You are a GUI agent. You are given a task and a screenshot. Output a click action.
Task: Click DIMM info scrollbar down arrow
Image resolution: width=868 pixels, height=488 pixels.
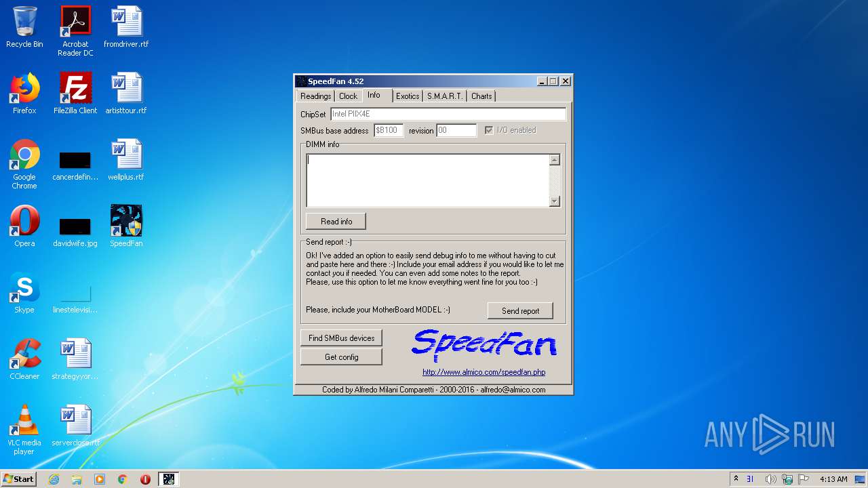click(x=554, y=201)
